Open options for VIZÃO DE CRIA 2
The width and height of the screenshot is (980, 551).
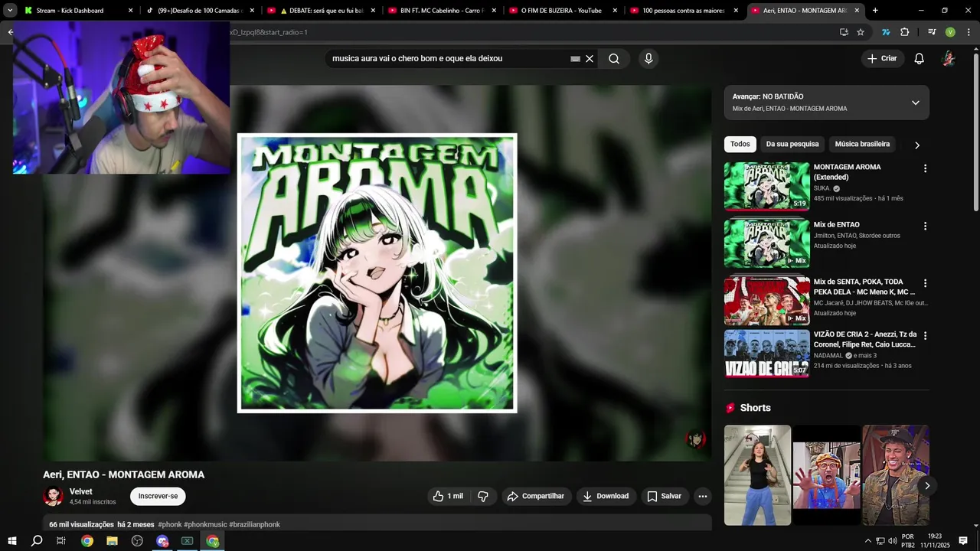click(x=925, y=336)
